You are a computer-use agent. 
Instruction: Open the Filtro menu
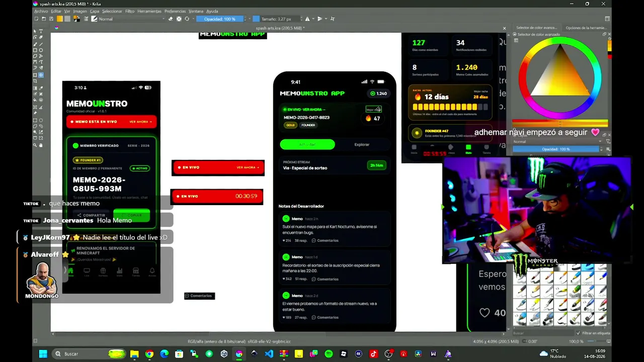(130, 11)
